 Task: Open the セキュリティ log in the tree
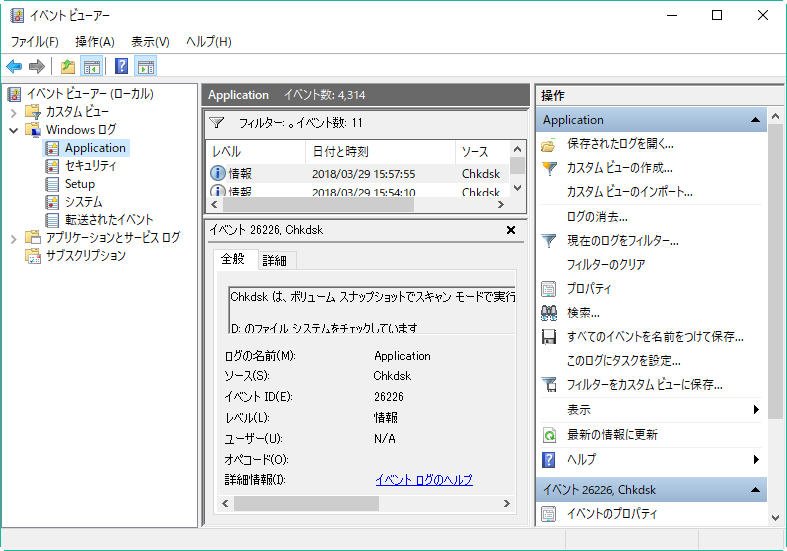90,166
